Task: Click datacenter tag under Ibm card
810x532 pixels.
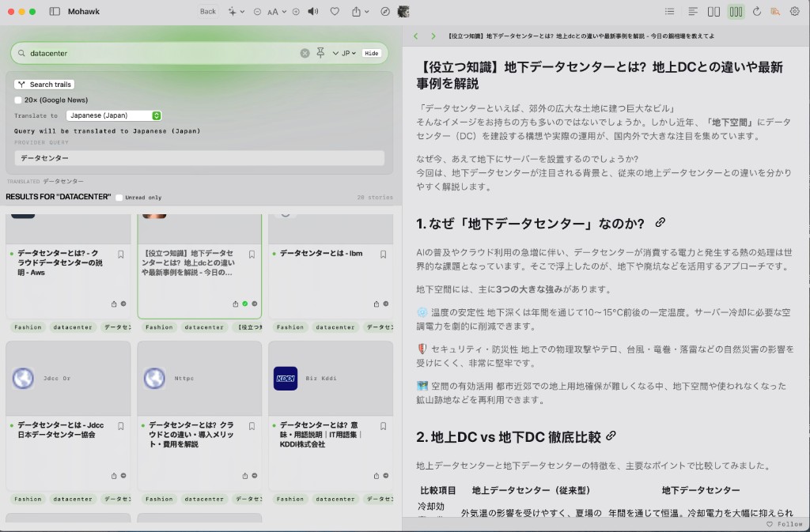Action: point(335,327)
